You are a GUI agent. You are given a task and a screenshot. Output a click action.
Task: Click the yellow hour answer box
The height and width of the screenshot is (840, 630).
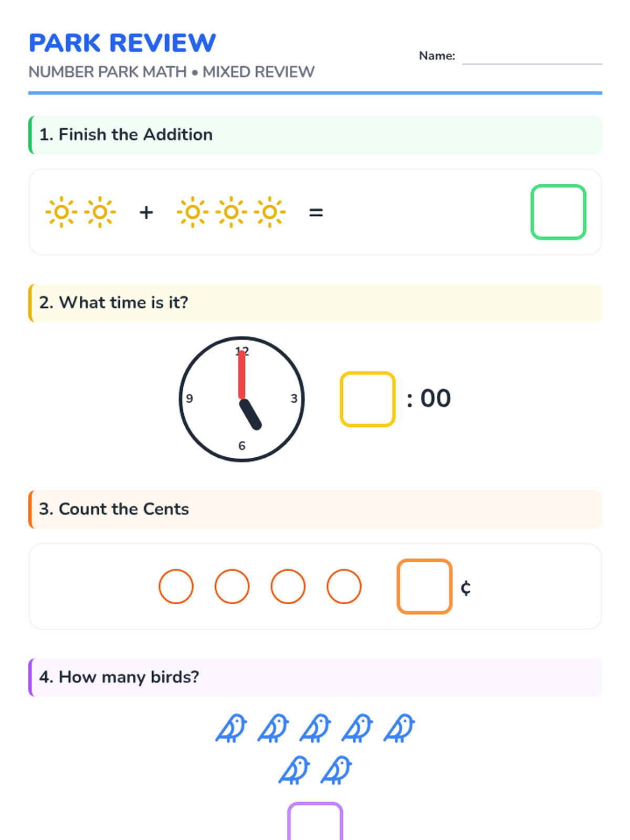[x=367, y=399]
